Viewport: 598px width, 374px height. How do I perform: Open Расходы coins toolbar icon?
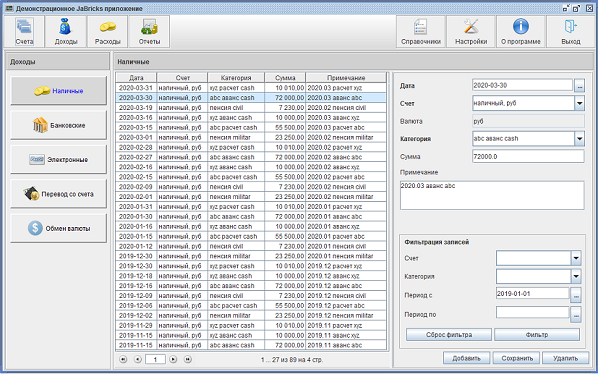coord(108,31)
